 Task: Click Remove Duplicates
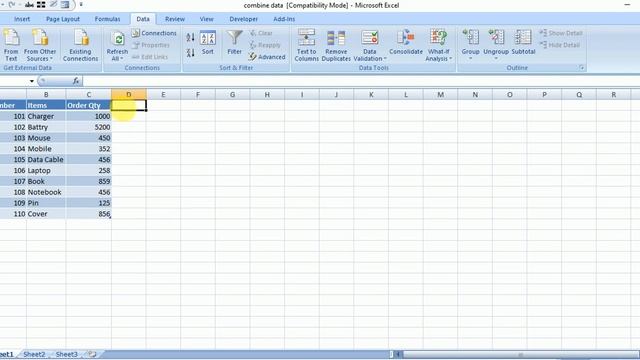tap(336, 45)
